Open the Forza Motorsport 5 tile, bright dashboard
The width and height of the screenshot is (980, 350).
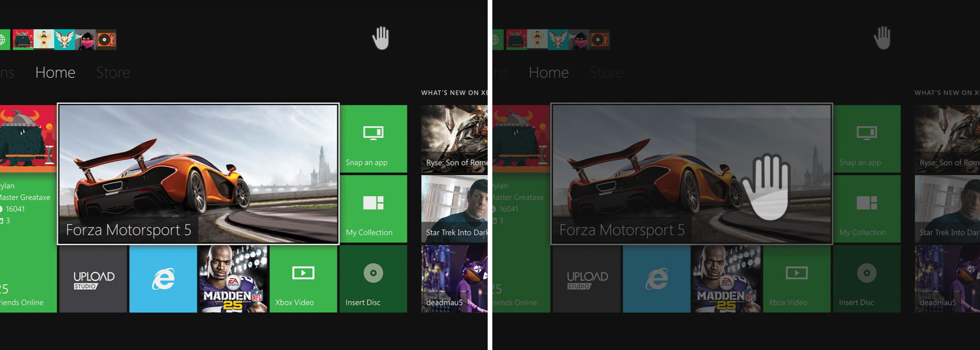coord(198,174)
